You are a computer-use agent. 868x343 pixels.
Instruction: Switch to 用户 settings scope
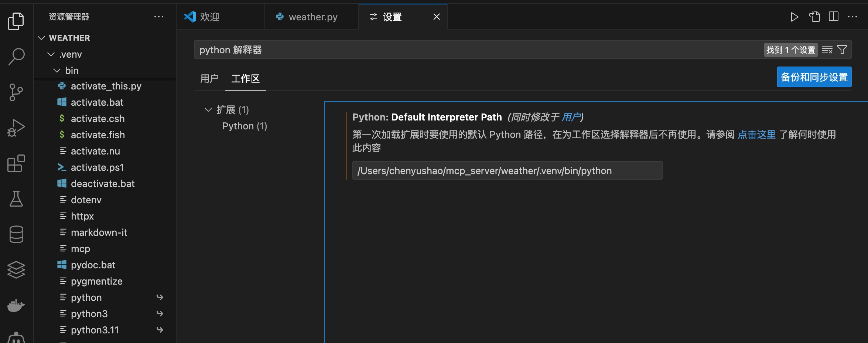point(209,78)
